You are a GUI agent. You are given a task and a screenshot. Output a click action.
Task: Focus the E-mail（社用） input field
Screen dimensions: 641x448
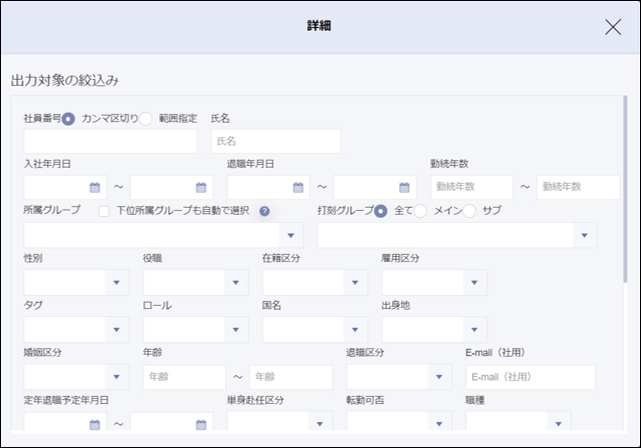tap(530, 377)
